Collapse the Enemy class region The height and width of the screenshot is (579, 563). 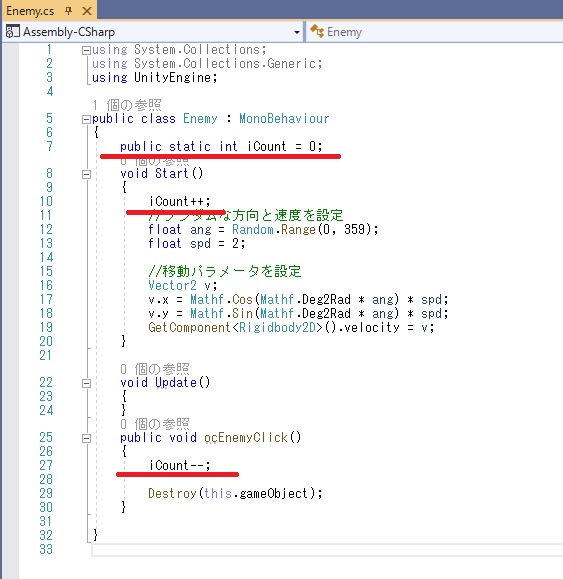point(86,119)
